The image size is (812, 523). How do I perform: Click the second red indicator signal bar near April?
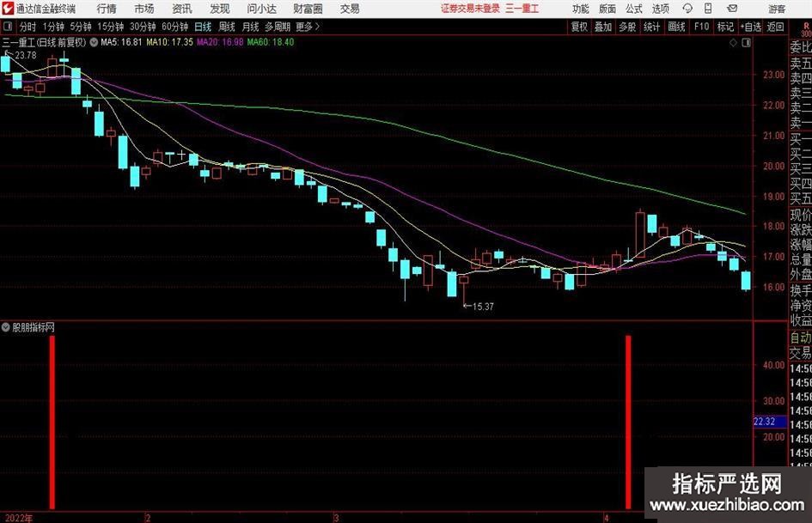tap(629, 422)
